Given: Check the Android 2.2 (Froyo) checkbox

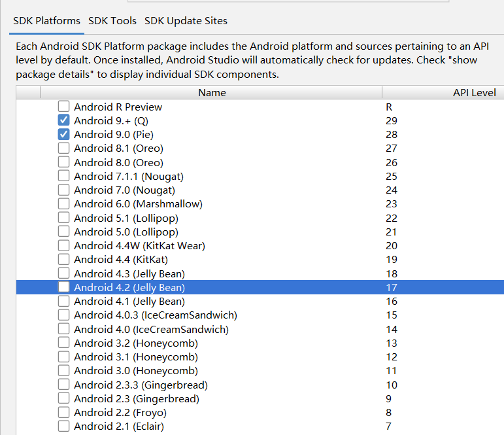Looking at the screenshot, I should (x=63, y=412).
